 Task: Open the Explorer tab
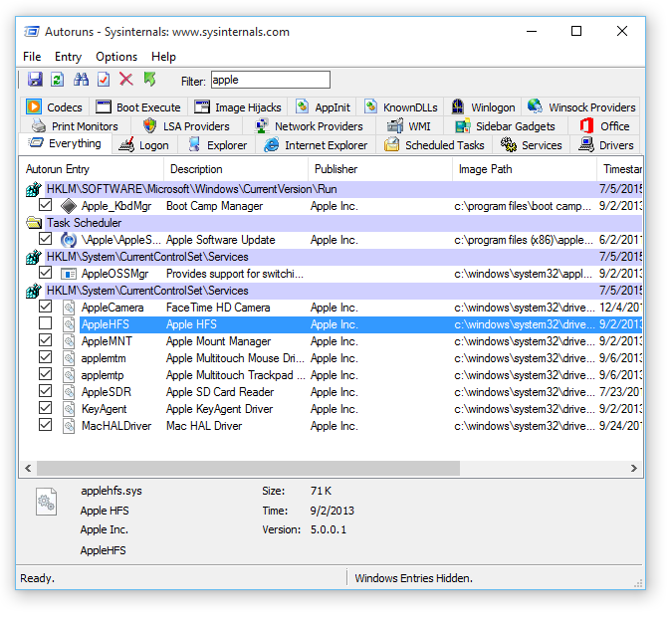(x=218, y=145)
